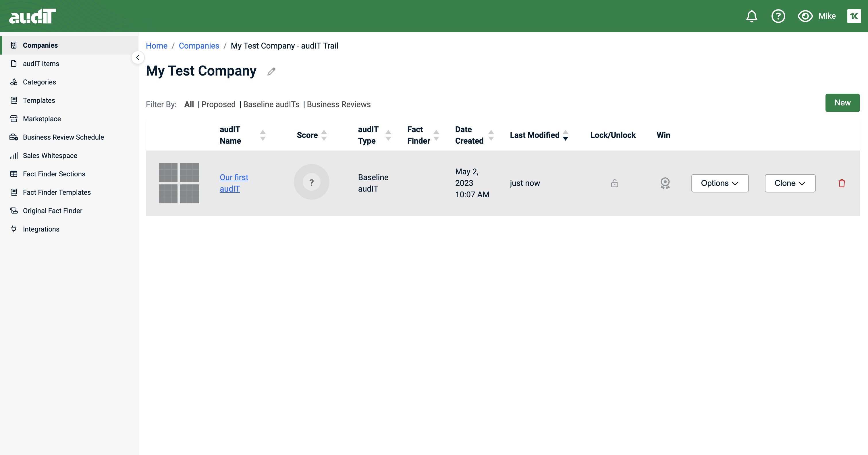
Task: Filter by Baseline audITs
Action: [271, 105]
